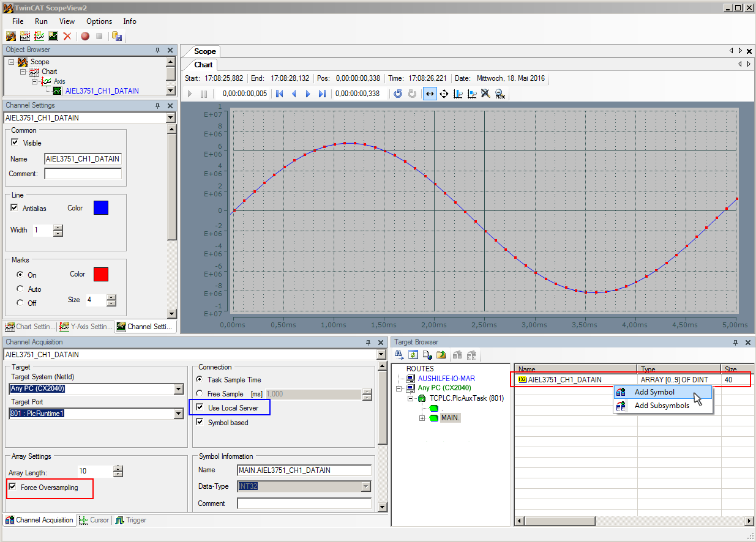Expand the MAIN. node in Target Browser
Screen dimensions: 756x542
pos(422,418)
